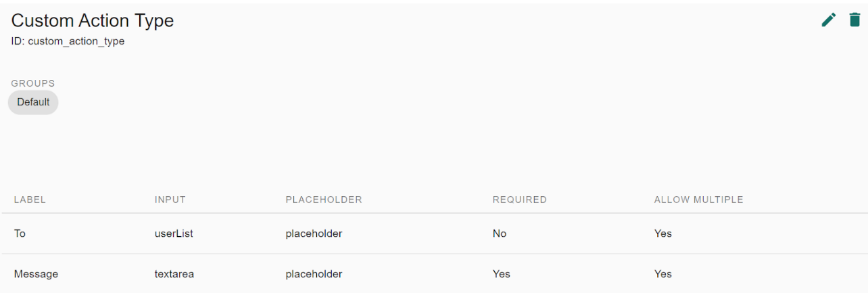Click the userList input type cell
868x293 pixels.
click(174, 233)
